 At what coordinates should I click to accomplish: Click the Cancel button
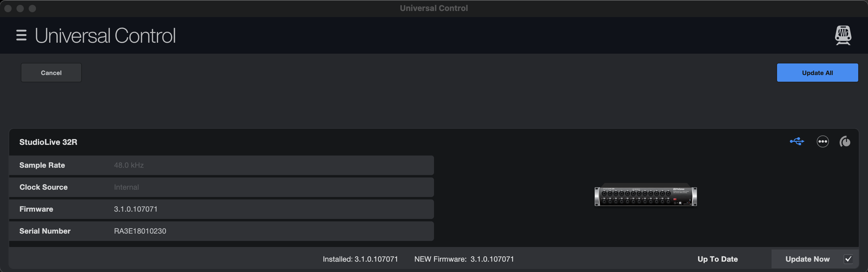pyautogui.click(x=51, y=72)
